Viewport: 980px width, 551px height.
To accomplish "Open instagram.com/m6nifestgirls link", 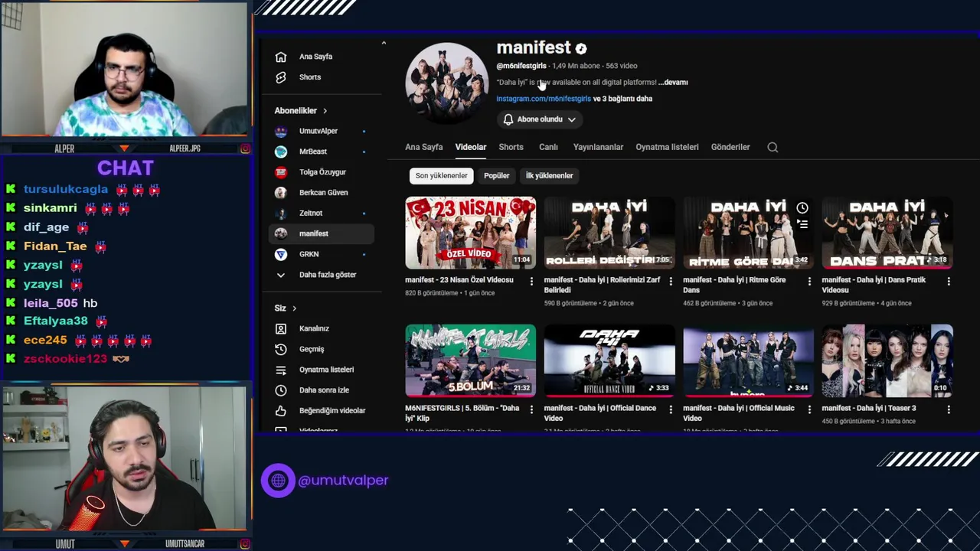I will click(x=544, y=99).
